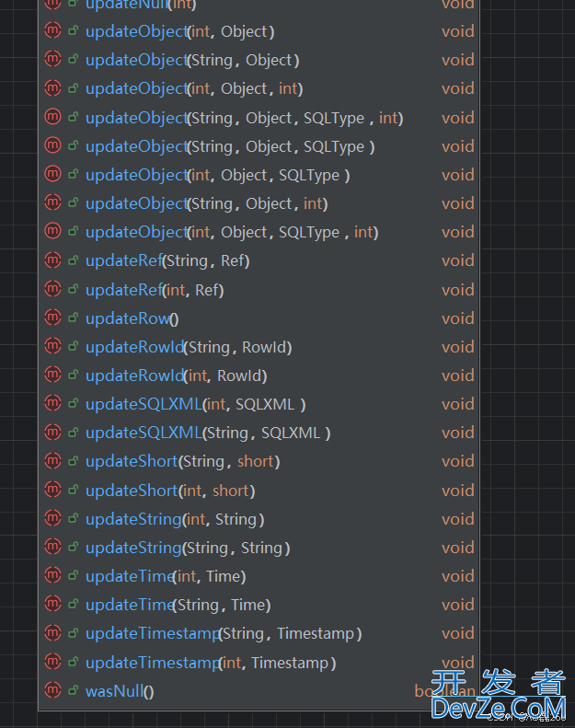This screenshot has height=728, width=575.
Task: Click method icon beside updateObject(int, Object, SQLType, int)
Action: 53,231
